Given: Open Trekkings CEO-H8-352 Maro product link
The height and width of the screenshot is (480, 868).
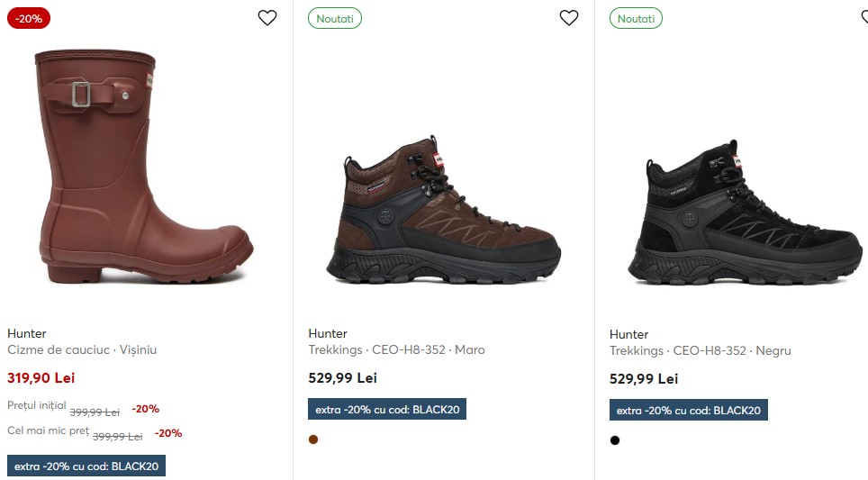Looking at the screenshot, I should pyautogui.click(x=396, y=349).
